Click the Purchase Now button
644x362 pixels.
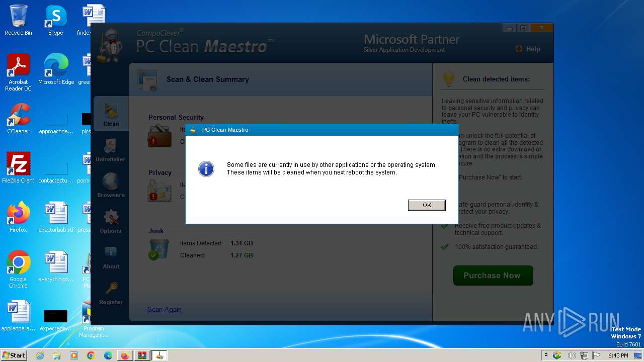click(x=493, y=276)
